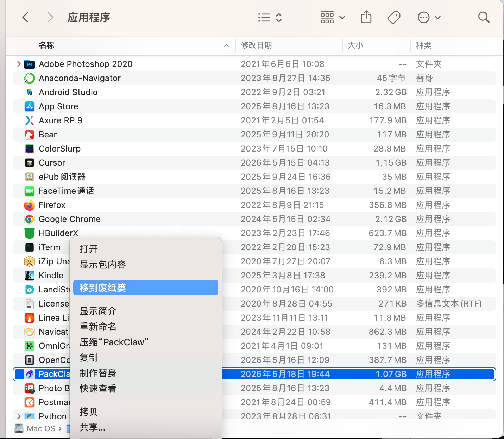Choose 拷贝 in the context menu

coord(146,412)
